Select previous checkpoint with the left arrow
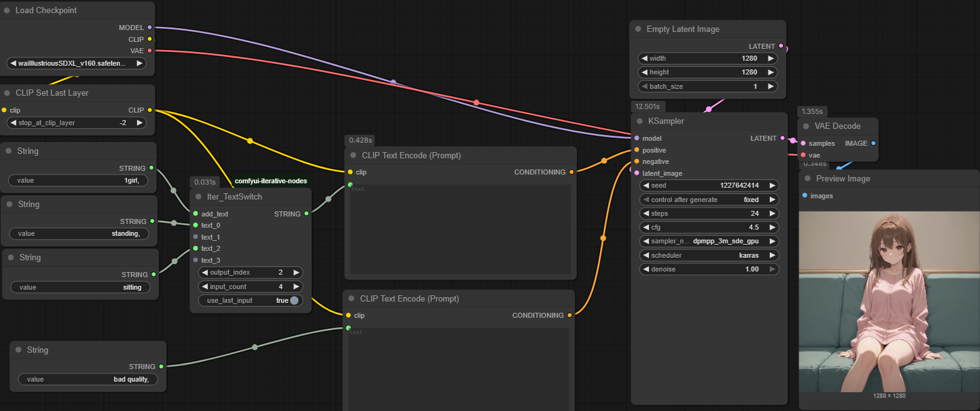This screenshot has width=980, height=411. coord(13,63)
